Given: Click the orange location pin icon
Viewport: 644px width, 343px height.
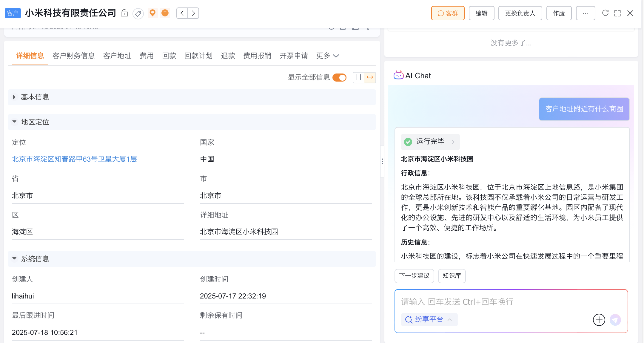Looking at the screenshot, I should [152, 13].
